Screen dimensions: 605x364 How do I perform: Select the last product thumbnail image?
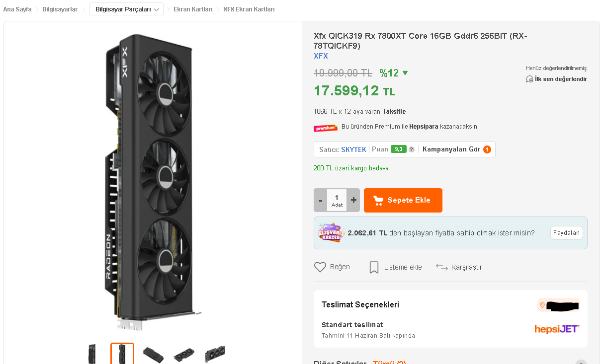(x=215, y=354)
